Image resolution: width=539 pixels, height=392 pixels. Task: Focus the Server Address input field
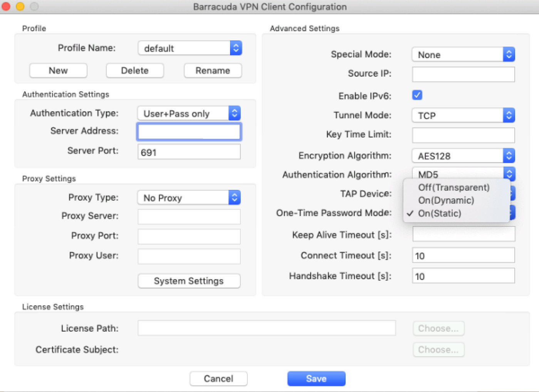pyautogui.click(x=189, y=132)
